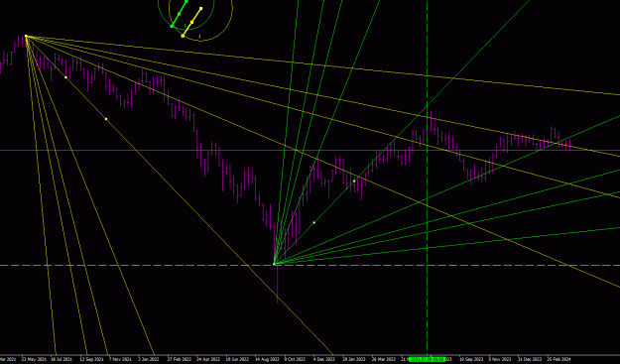Click the '4 Dec 2022' date label
Image resolution: width=620 pixels, height=364 pixels.
click(324, 359)
